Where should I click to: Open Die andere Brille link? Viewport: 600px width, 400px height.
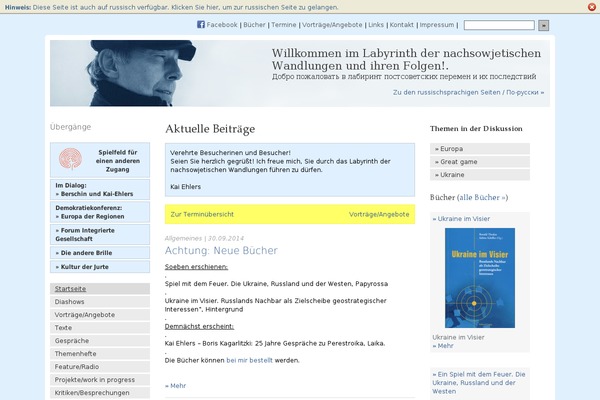pos(84,253)
